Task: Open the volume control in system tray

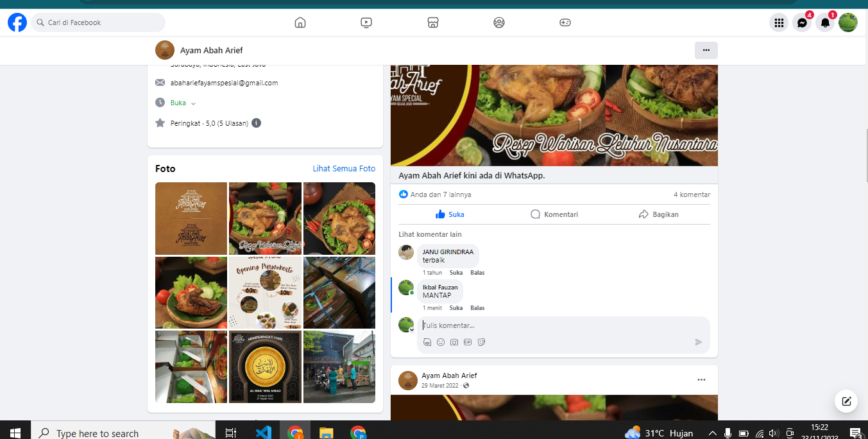Action: point(774,433)
